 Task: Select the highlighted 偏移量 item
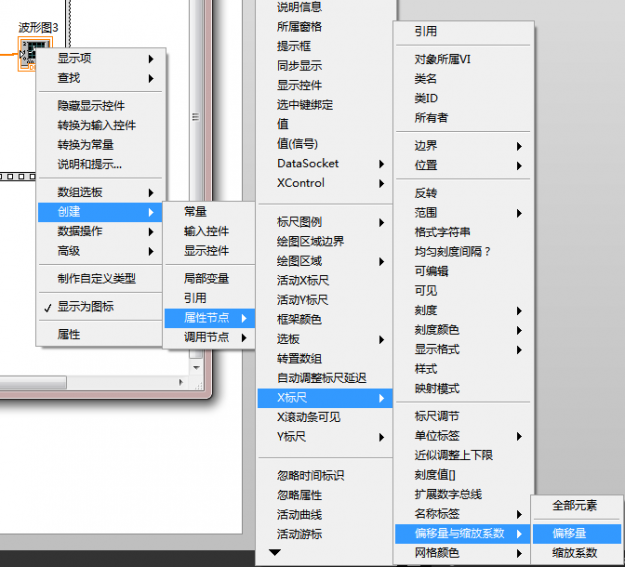(x=577, y=534)
